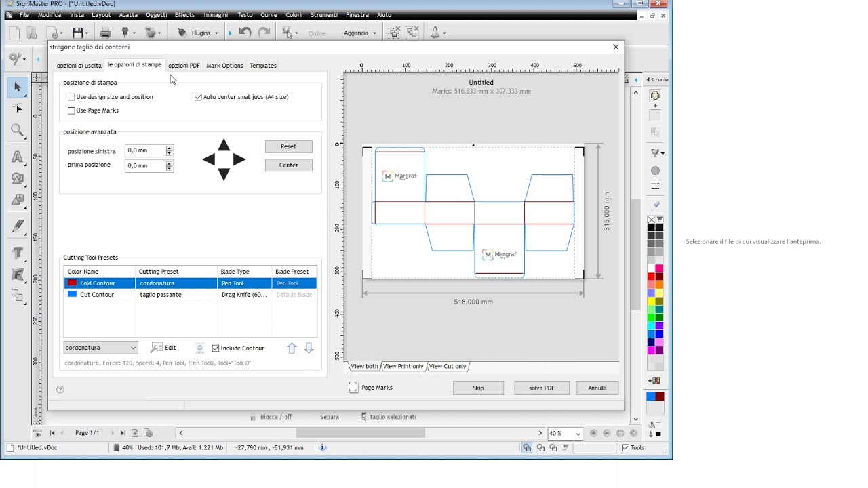Nudge position down with the down triangle
The width and height of the screenshot is (868, 488).
click(224, 175)
